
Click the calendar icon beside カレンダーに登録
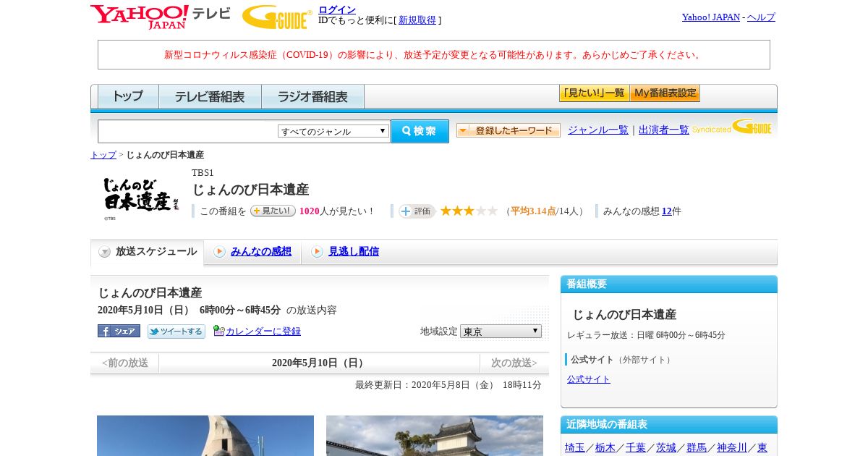[218, 331]
